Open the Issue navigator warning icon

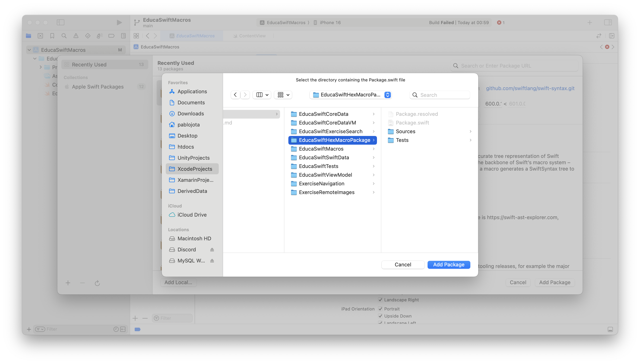(x=76, y=36)
